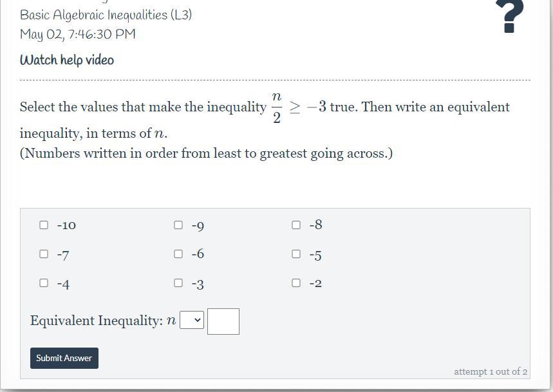This screenshot has height=392, width=553.
Task: Click the -10 answer label
Action: click(66, 225)
